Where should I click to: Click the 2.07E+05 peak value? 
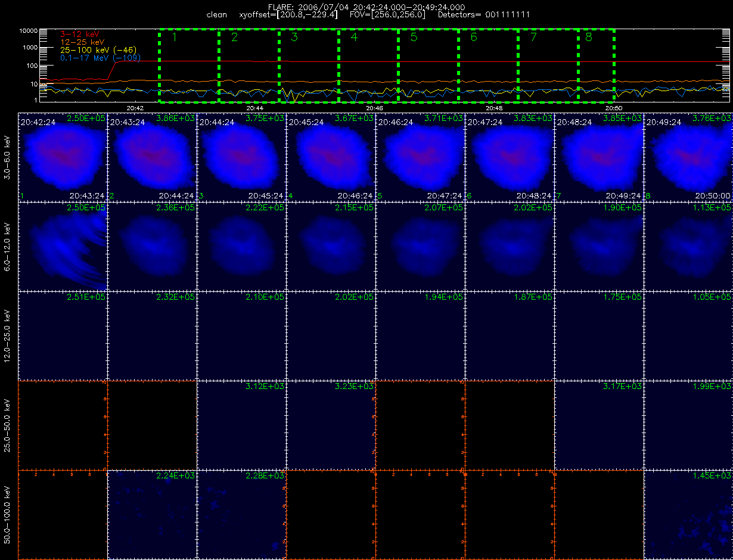444,208
